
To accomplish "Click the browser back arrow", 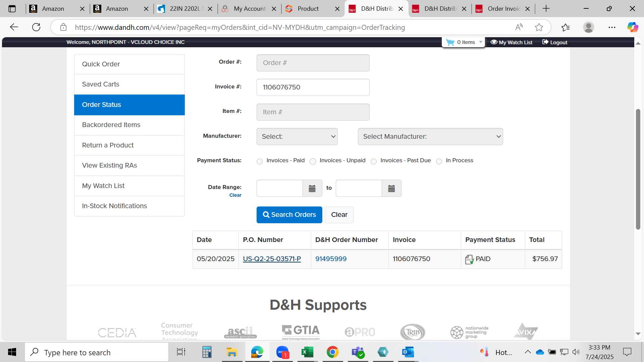I will (14, 27).
